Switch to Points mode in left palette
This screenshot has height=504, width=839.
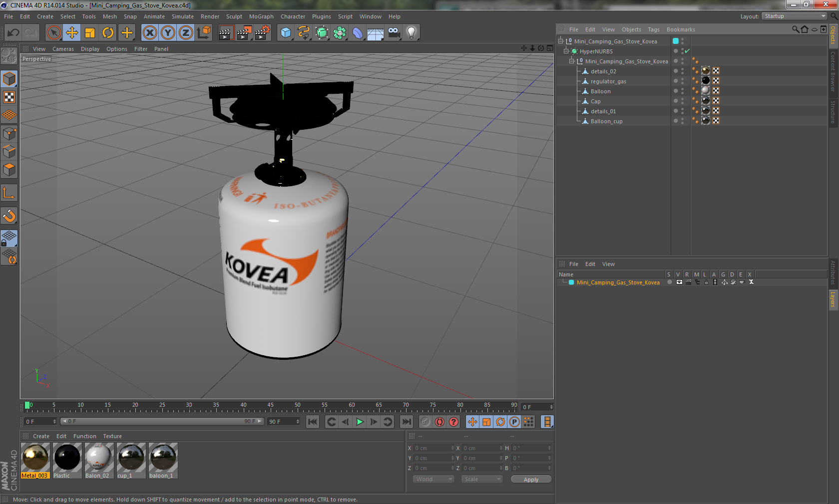tap(9, 134)
